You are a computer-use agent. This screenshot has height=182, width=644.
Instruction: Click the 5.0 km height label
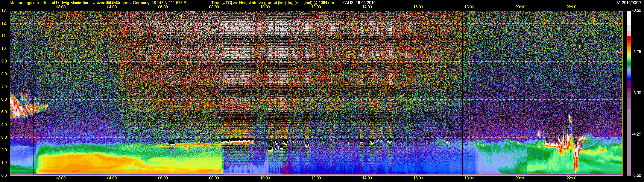click(x=4, y=112)
